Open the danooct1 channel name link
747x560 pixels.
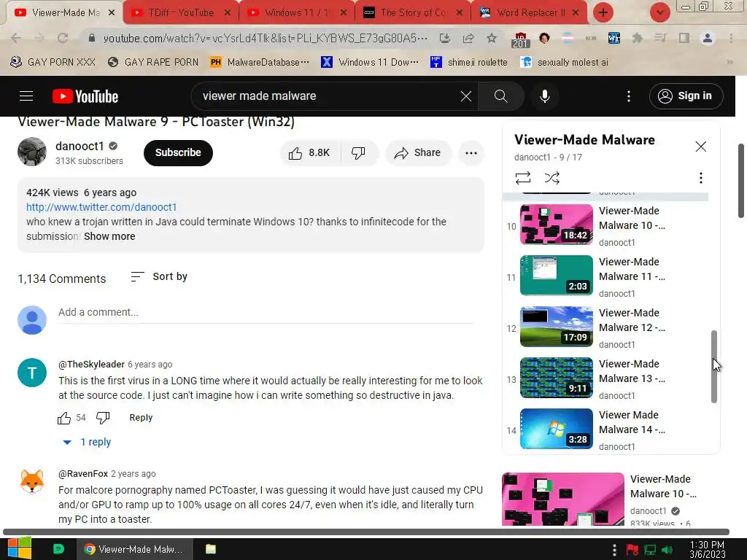[x=80, y=146]
